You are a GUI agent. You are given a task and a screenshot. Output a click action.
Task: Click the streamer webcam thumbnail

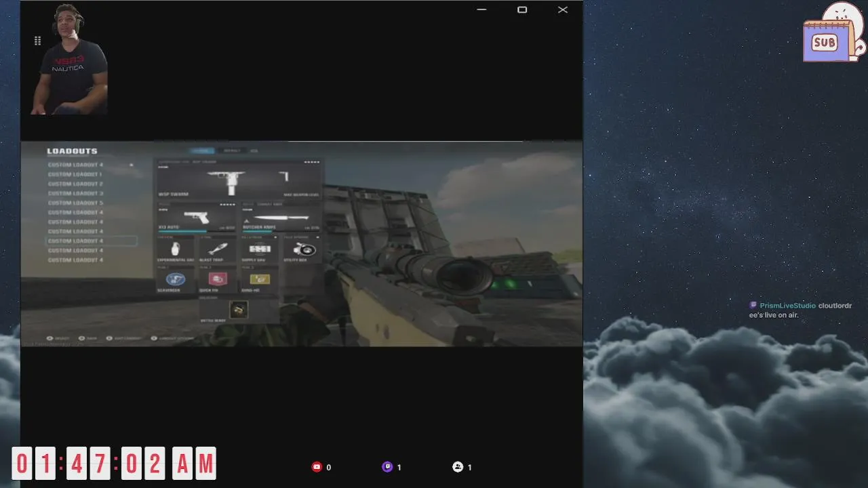(69, 60)
